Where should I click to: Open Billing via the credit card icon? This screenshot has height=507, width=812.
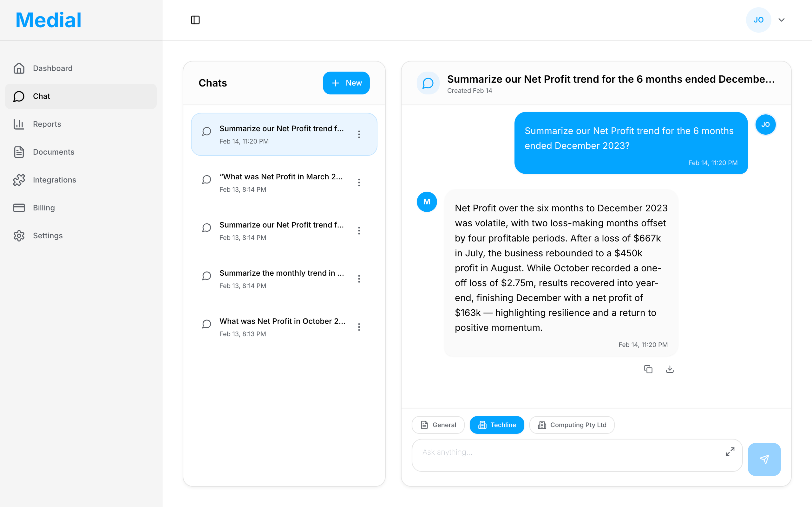19,208
